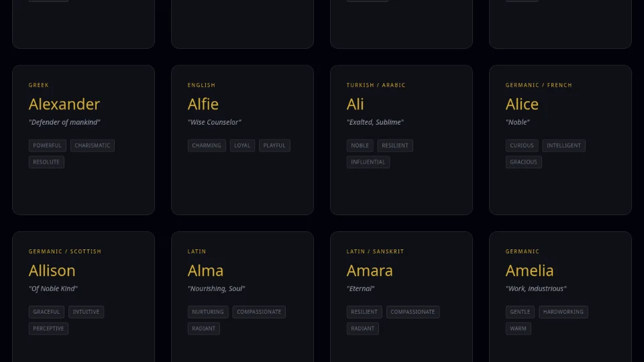Viewport: 644px width, 362px height.
Task: Select the HARDWORKING tag on Amelia
Action: 563,312
